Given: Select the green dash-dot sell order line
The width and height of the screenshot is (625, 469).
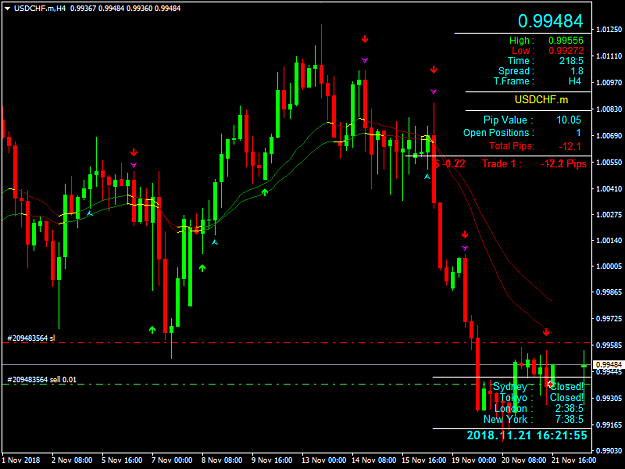Looking at the screenshot, I should click(x=296, y=385).
